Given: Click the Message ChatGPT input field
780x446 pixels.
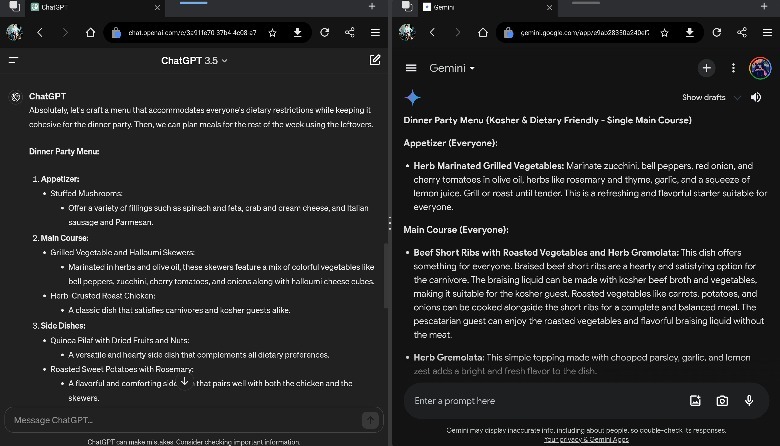Looking at the screenshot, I should tap(180, 420).
